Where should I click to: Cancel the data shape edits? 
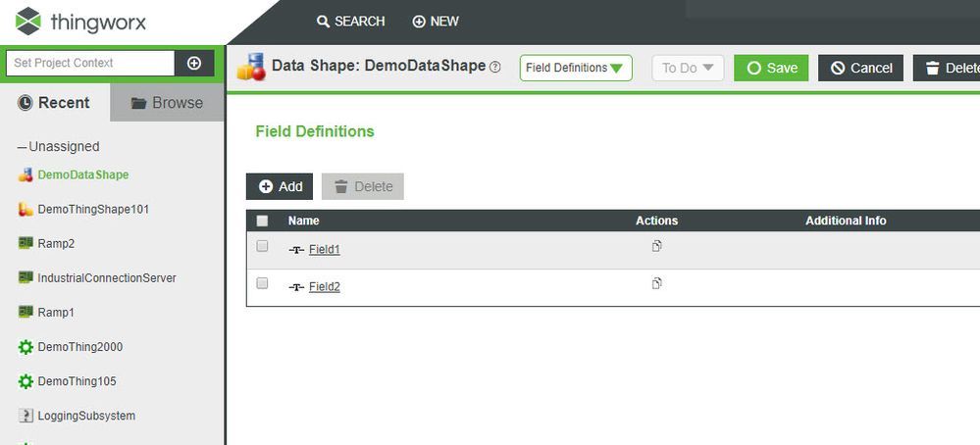(860, 68)
